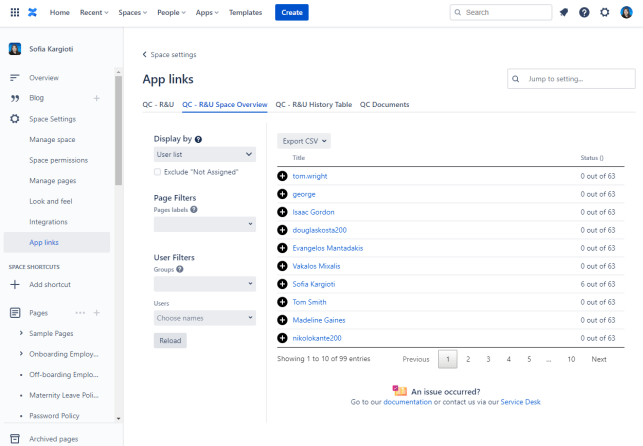Open the Pages labels dropdown
The width and height of the screenshot is (643, 446).
tap(205, 224)
